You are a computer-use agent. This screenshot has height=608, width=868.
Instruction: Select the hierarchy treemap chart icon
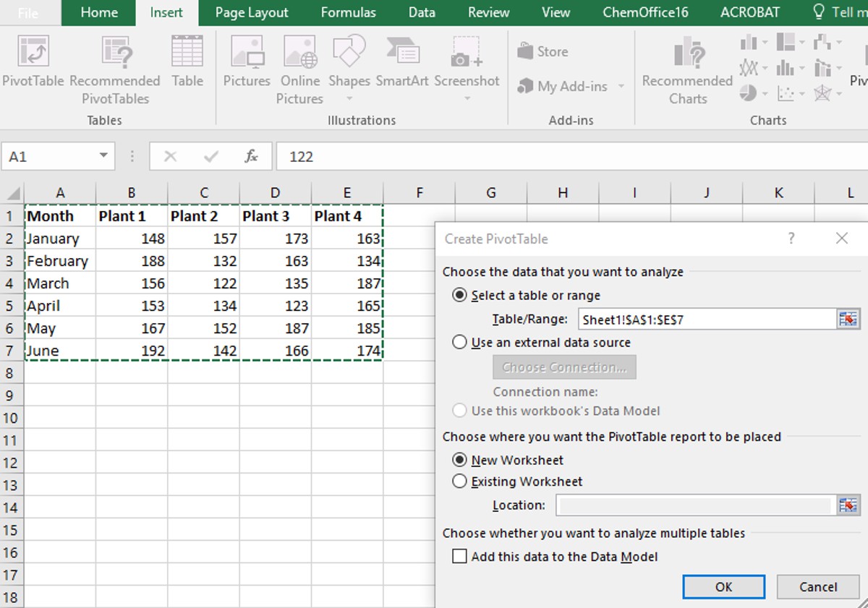click(786, 42)
